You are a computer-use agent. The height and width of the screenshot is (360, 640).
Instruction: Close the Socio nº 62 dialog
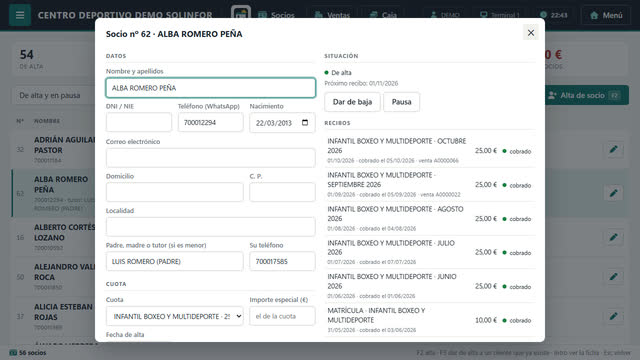point(531,33)
